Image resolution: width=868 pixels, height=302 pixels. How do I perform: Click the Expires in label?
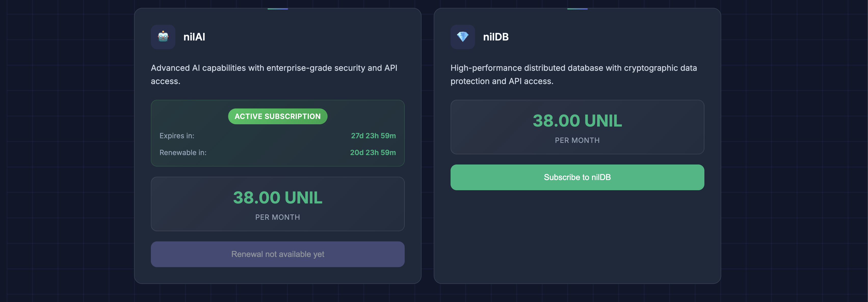tap(177, 136)
